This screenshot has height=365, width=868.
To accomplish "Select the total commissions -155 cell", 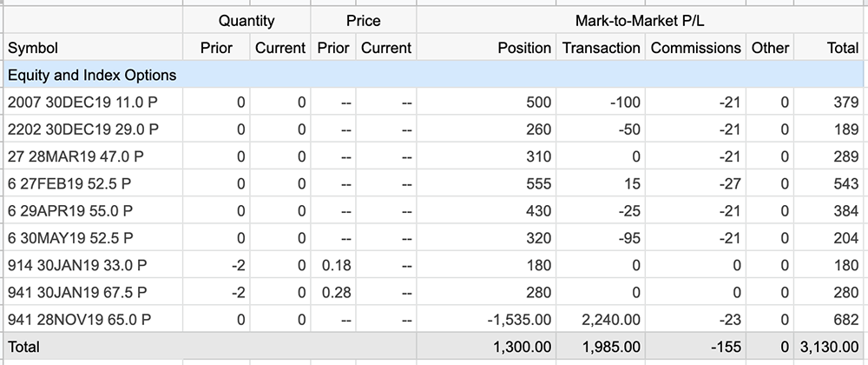I will coord(695,348).
